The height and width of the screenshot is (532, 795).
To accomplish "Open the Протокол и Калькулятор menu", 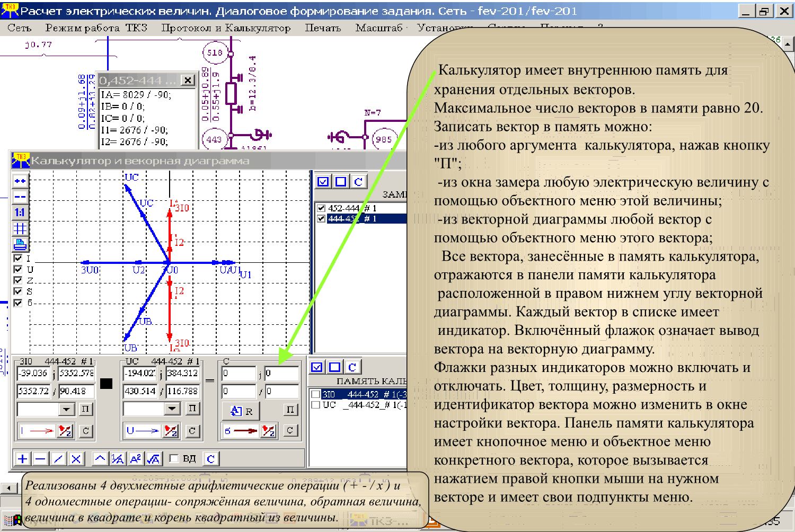I will click(x=226, y=28).
